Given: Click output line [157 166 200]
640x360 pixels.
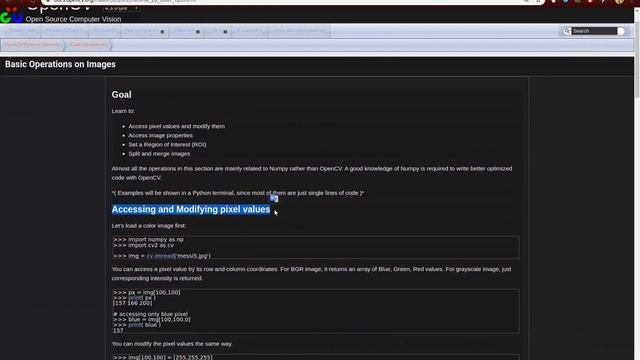Looking at the screenshot, I should (133, 303).
